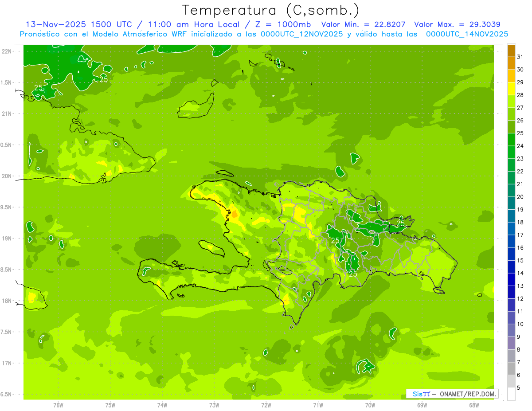This screenshot has height=411, width=532.
Task: Click the longitude label "70W"
Action: (370, 405)
